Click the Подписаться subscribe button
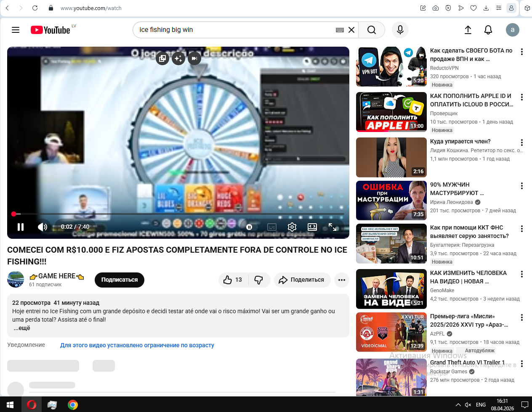Viewport: 532px width, 412px height. pyautogui.click(x=120, y=280)
